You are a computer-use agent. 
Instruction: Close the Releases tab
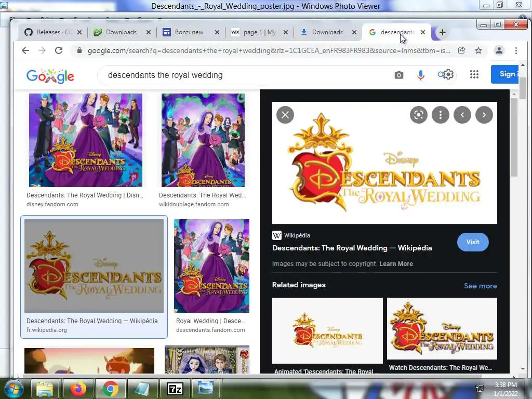[x=79, y=32]
